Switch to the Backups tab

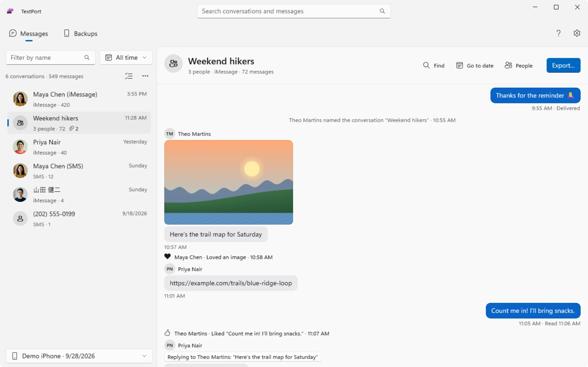(81, 34)
